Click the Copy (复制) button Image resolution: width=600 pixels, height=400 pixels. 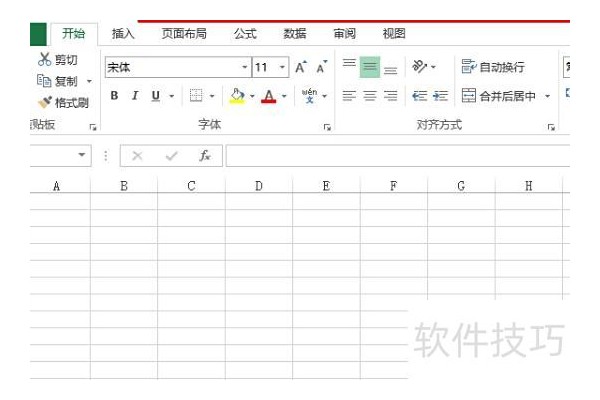[57, 81]
